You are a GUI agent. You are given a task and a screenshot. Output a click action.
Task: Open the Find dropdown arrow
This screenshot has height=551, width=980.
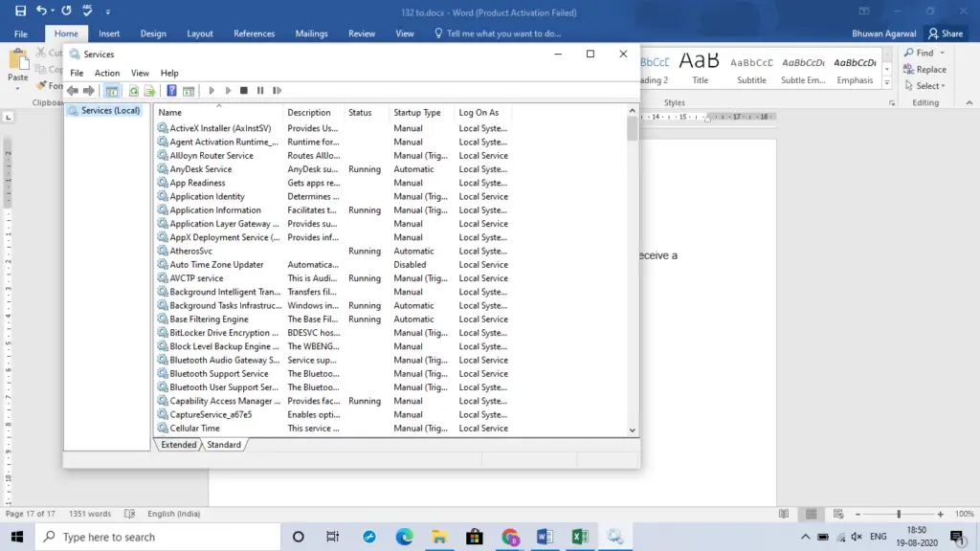(943, 54)
